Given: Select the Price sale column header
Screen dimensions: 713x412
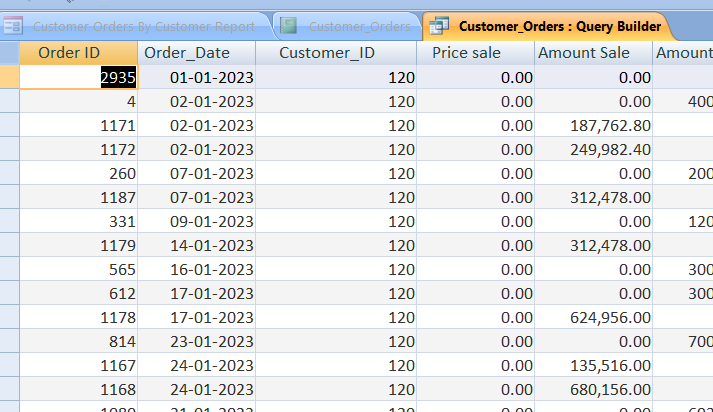Looking at the screenshot, I should (x=475, y=53).
